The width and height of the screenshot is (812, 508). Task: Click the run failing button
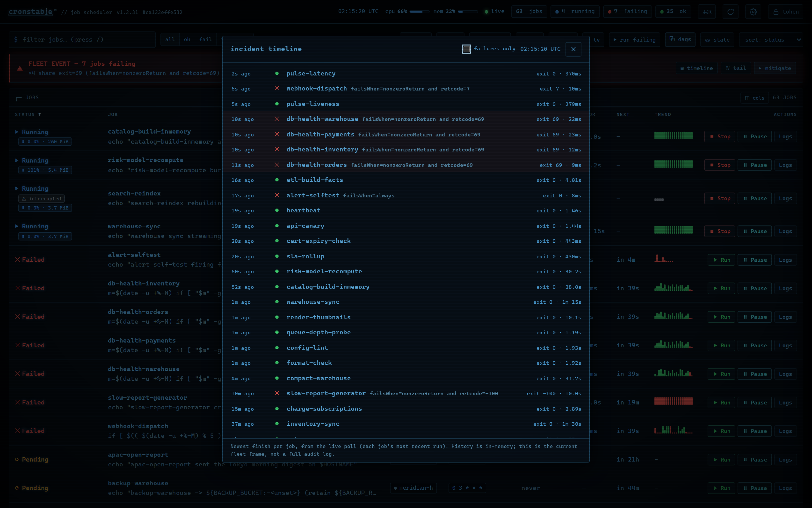634,40
